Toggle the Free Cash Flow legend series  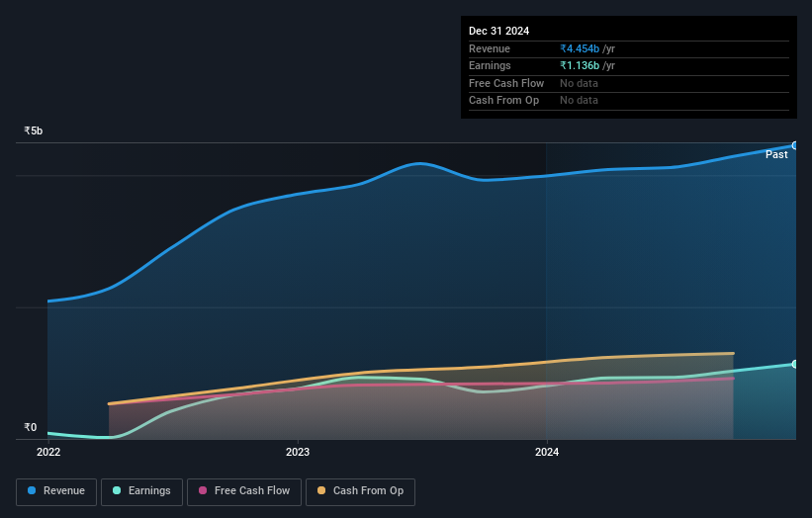(x=244, y=491)
